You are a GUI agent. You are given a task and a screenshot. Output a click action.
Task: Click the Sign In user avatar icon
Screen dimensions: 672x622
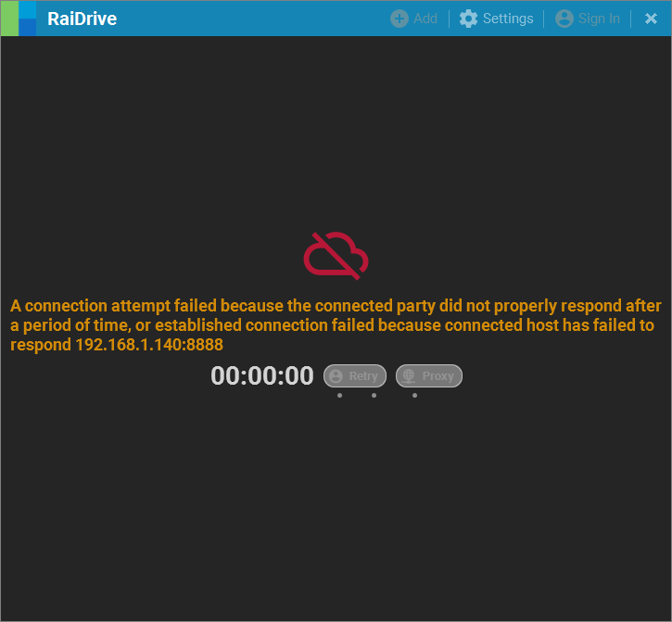[x=564, y=19]
